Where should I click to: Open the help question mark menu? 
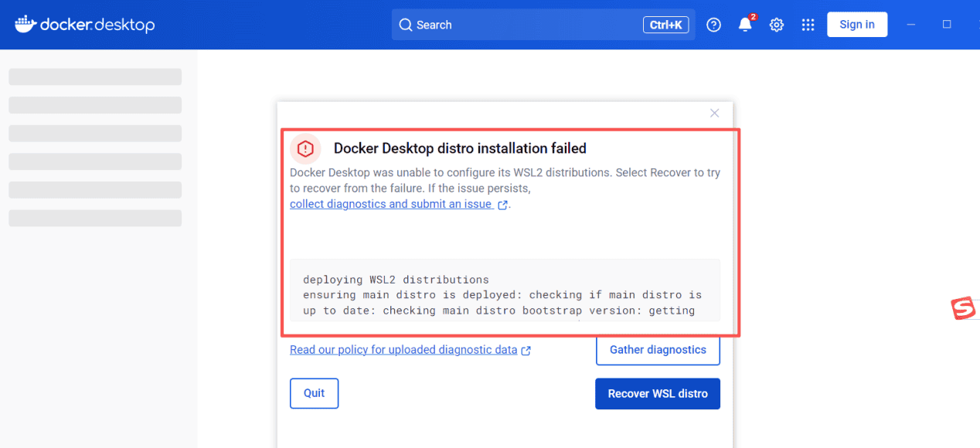pos(714,25)
